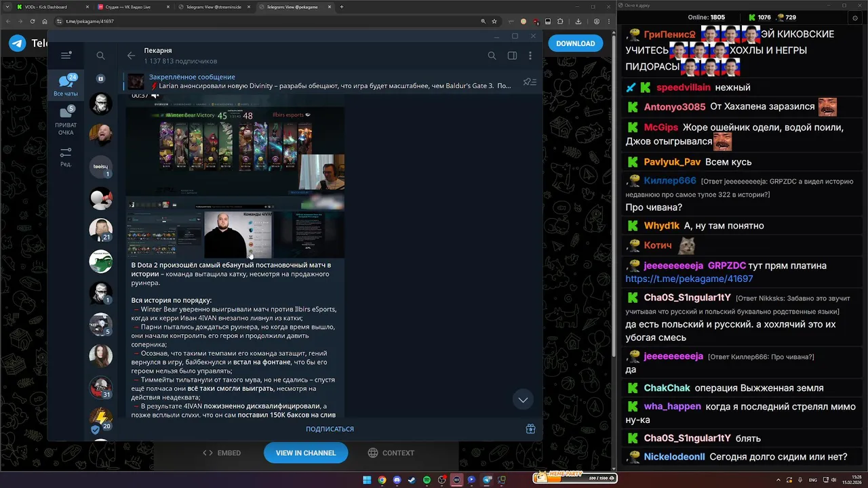Open the chat with 31 unread badge

101,387
